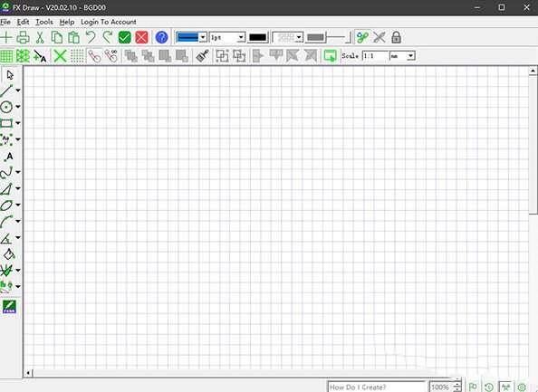
Task: Click the Scale 1:1 input field
Action: tap(375, 55)
